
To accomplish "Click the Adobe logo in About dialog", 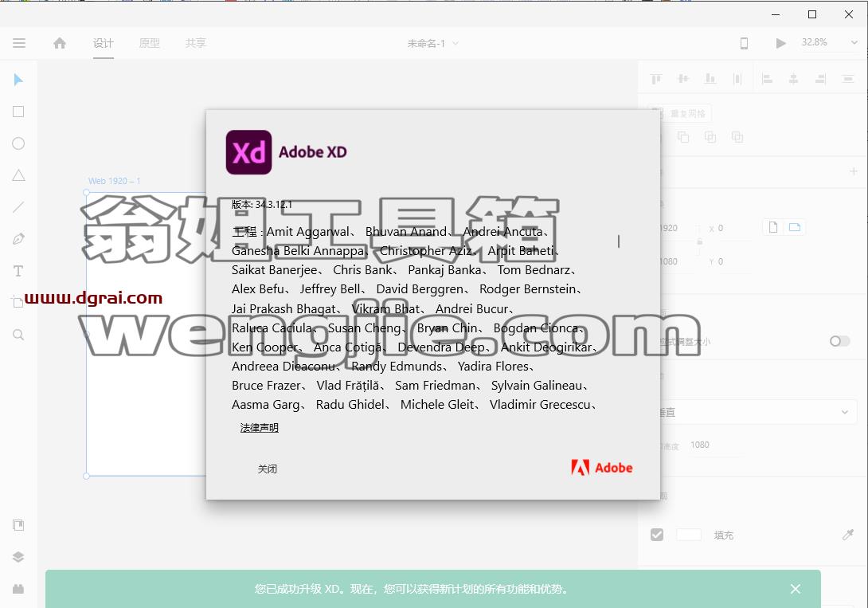I will [x=602, y=468].
